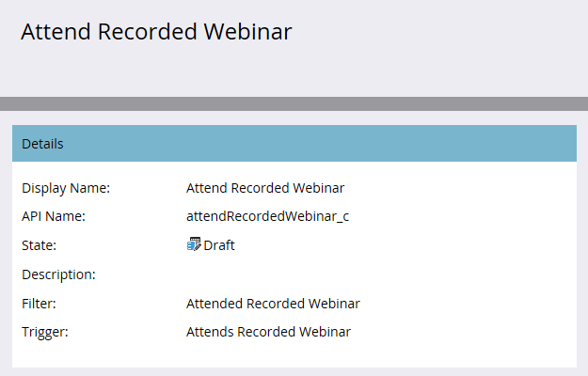
Task: Click the State label
Action: pyautogui.click(x=39, y=245)
